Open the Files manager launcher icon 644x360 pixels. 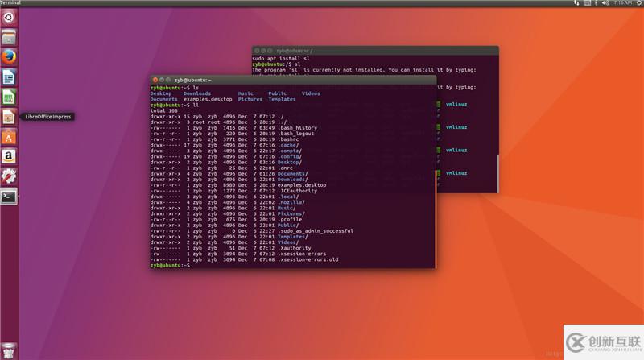coord(9,37)
